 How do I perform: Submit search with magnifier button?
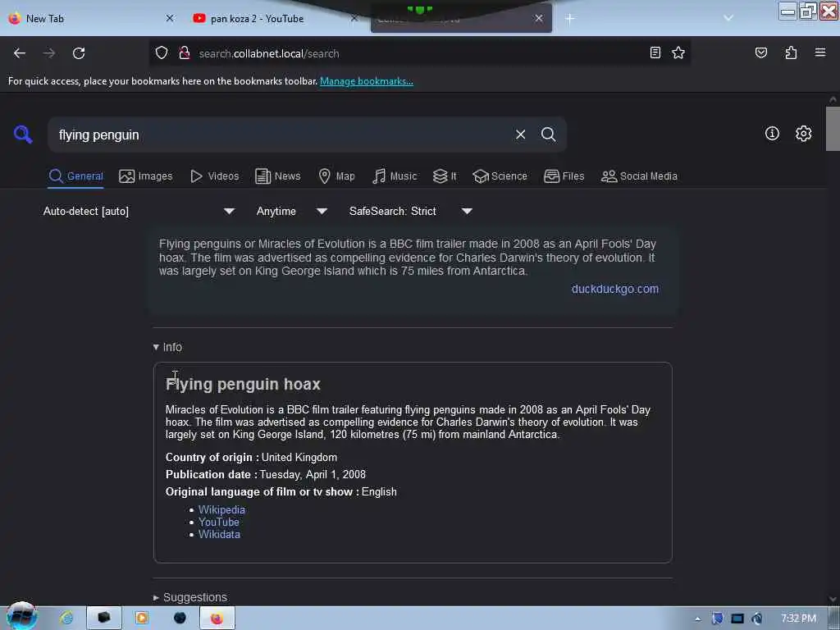(548, 135)
